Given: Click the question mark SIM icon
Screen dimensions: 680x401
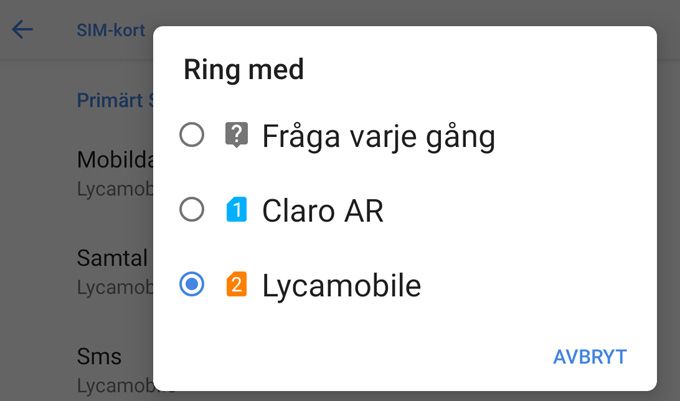Looking at the screenshot, I should coord(236,135).
